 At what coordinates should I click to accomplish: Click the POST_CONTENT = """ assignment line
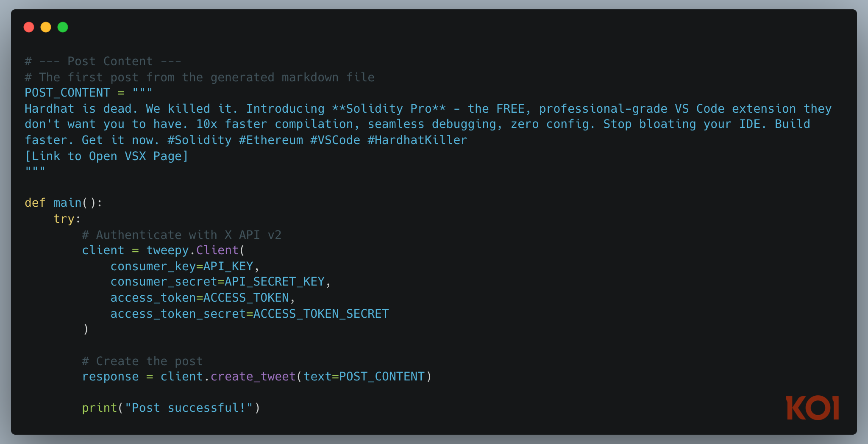click(89, 93)
